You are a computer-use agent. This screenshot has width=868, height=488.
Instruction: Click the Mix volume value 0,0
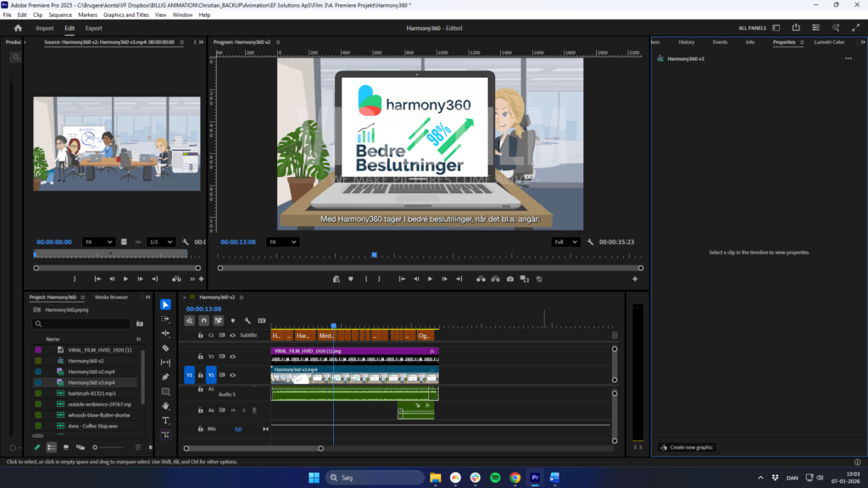(238, 429)
